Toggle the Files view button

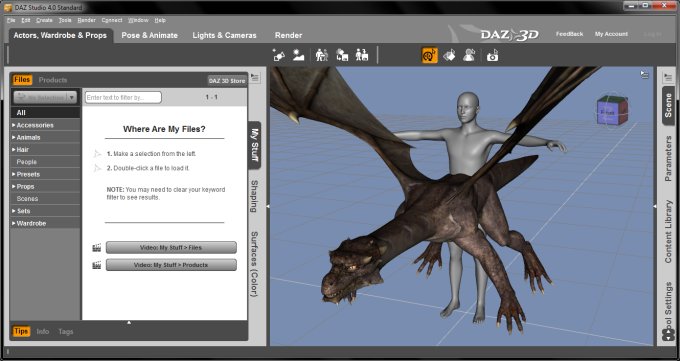coord(22,80)
